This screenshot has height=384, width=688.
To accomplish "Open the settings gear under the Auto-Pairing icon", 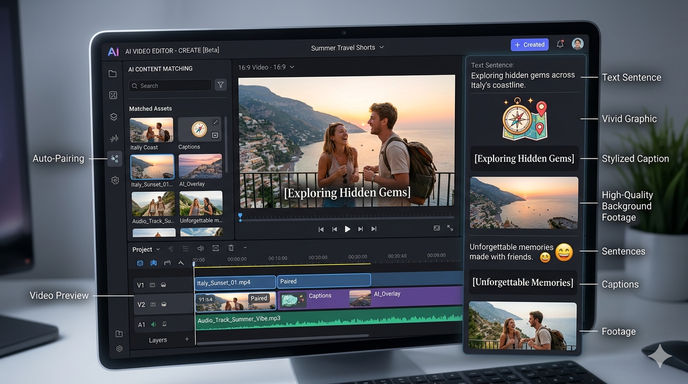I will 115,180.
